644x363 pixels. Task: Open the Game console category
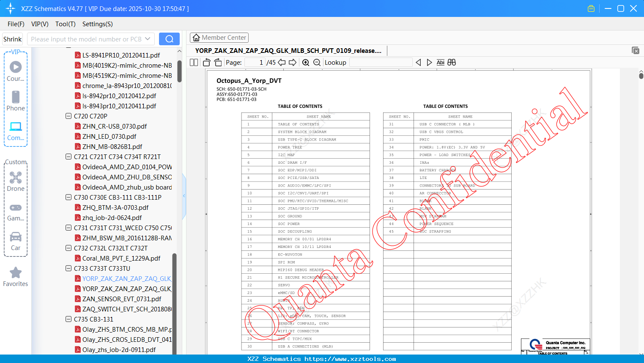[16, 212]
